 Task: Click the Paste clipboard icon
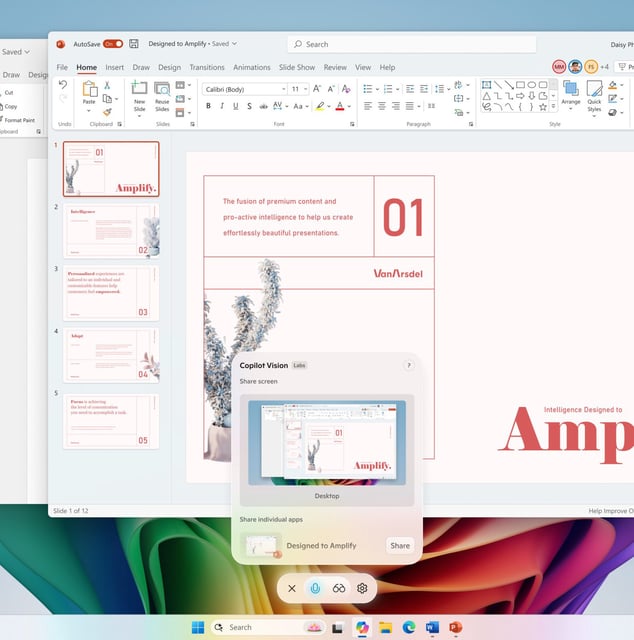[89, 89]
